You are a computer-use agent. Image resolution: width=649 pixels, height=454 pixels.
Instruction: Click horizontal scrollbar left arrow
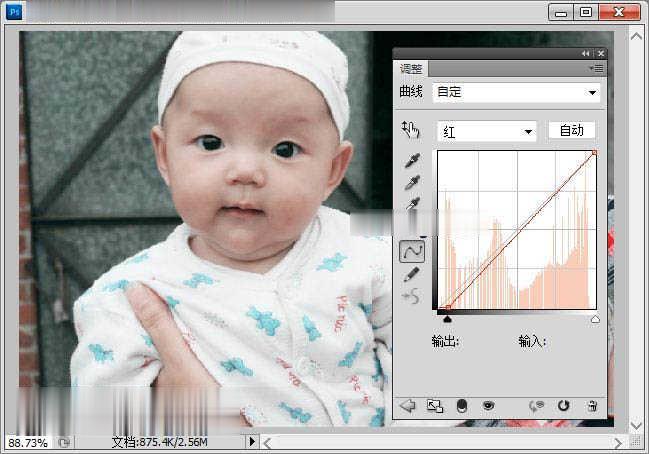(x=267, y=444)
